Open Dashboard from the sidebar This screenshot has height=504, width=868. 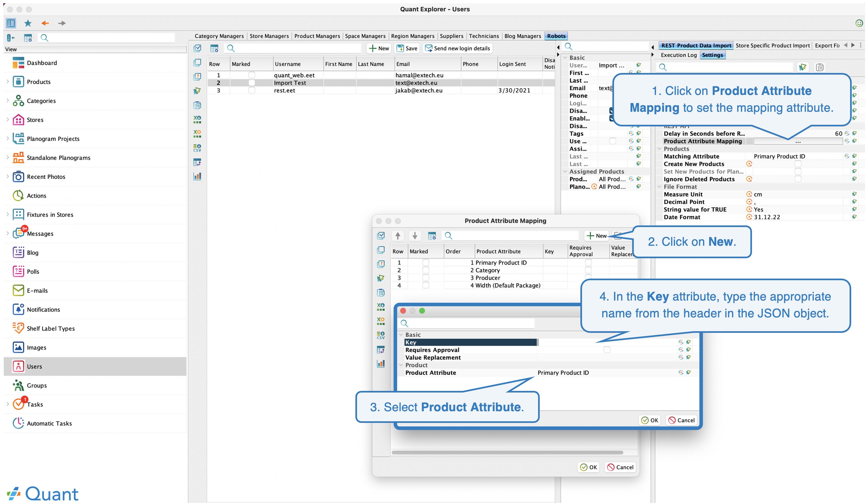click(42, 63)
